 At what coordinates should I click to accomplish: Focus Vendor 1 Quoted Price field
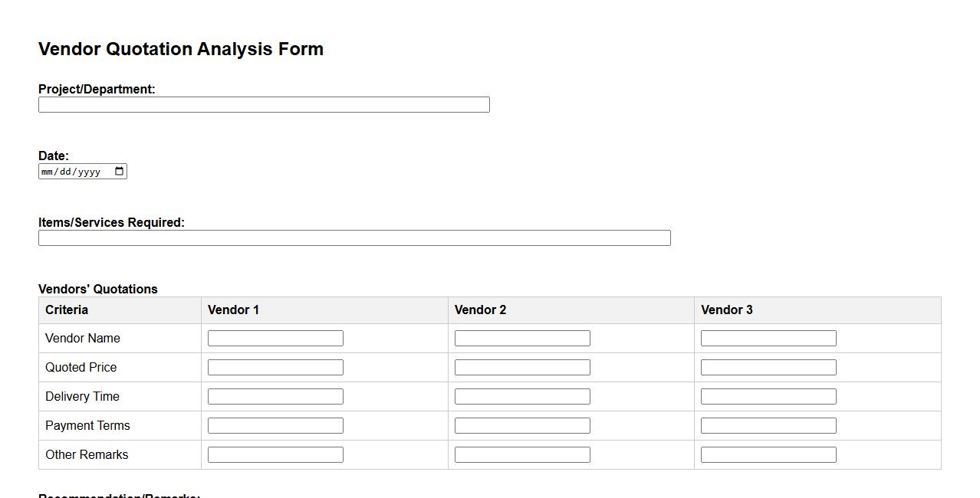click(x=275, y=368)
